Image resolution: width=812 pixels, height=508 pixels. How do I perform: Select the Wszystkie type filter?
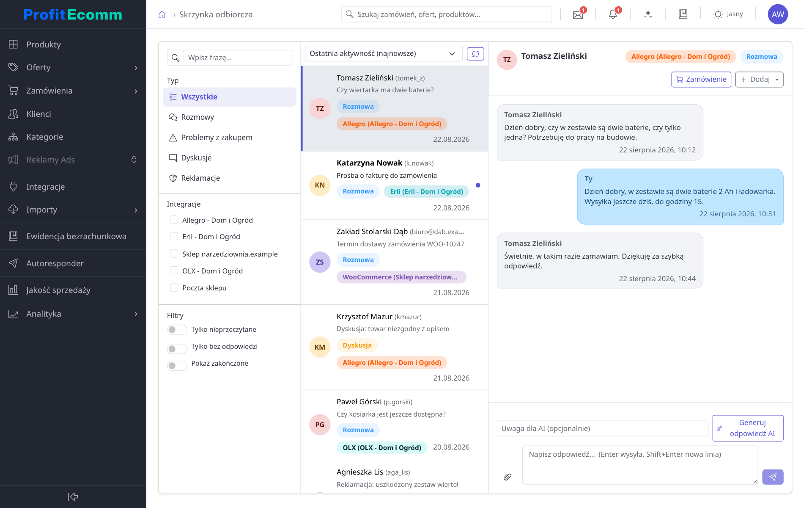pyautogui.click(x=230, y=97)
